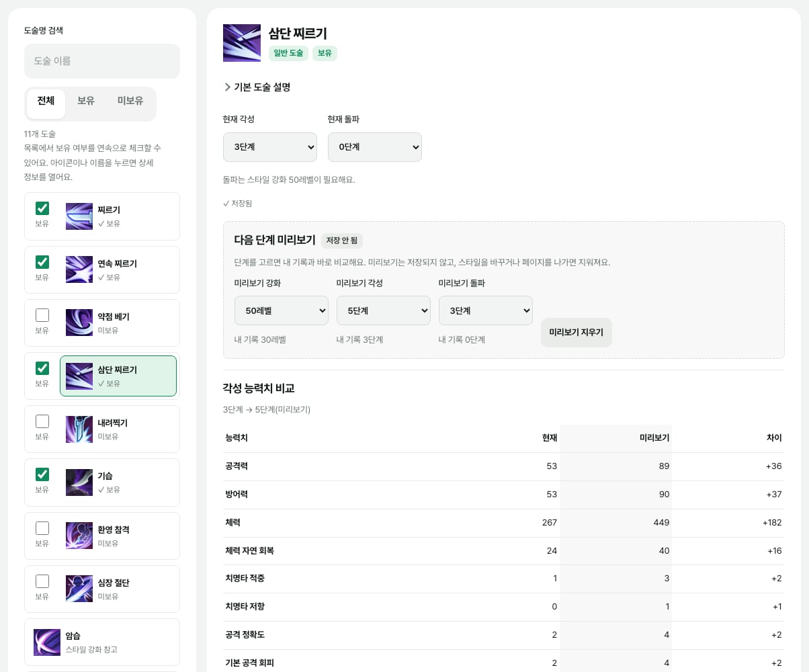Viewport: 809px width, 672px height.
Task: Open the 현재 돌파 dropdown
Action: pos(375,147)
